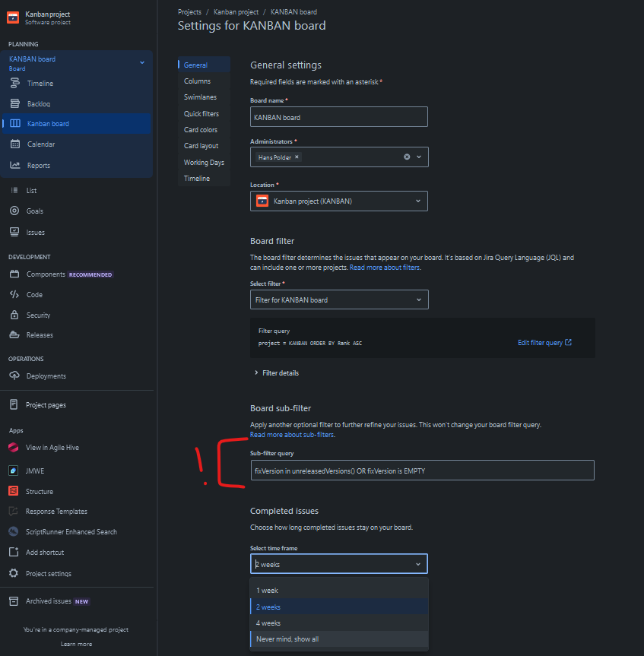Viewport: 644px width, 656px height.
Task: Expand the KANBAN board chevron in sidebar
Action: tap(142, 63)
